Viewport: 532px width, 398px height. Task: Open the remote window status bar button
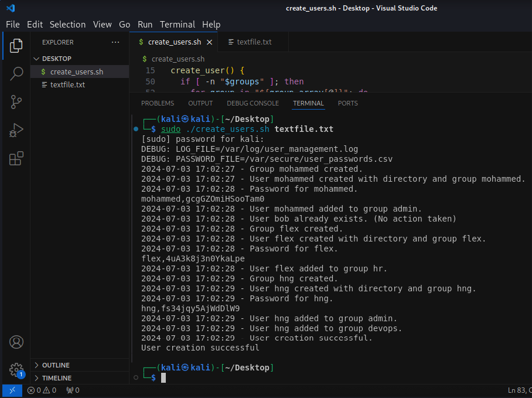tap(12, 390)
